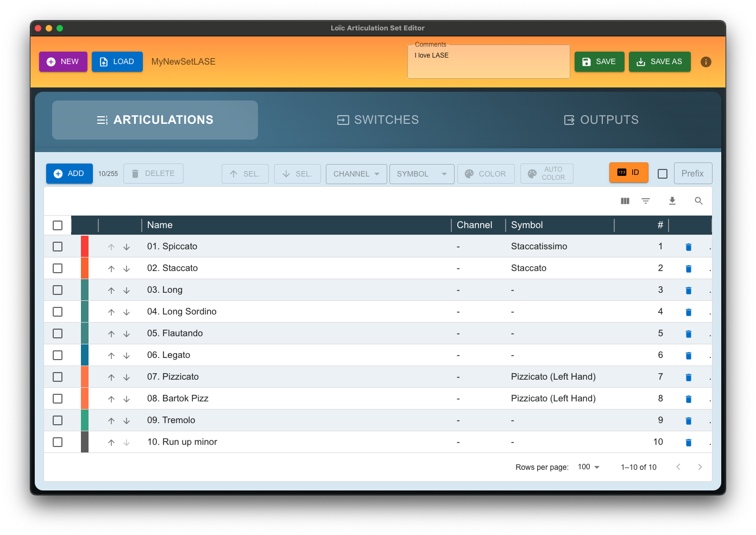Move 03. Long down with arrow
The image size is (756, 535).
coord(127,291)
